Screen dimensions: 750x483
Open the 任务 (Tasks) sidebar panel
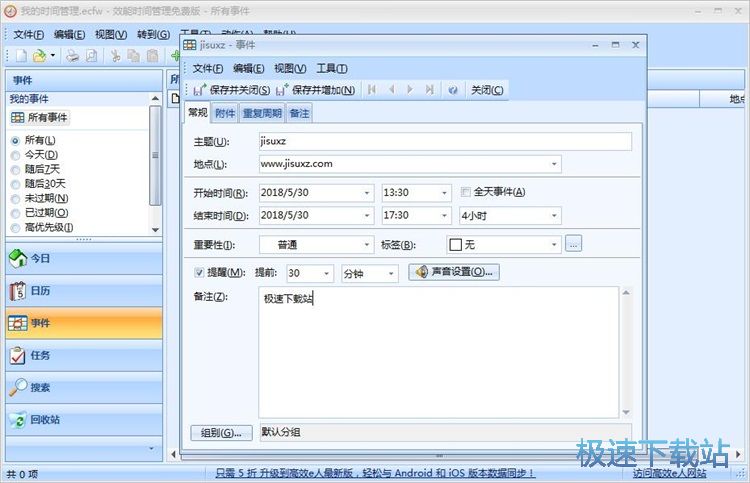tap(84, 355)
